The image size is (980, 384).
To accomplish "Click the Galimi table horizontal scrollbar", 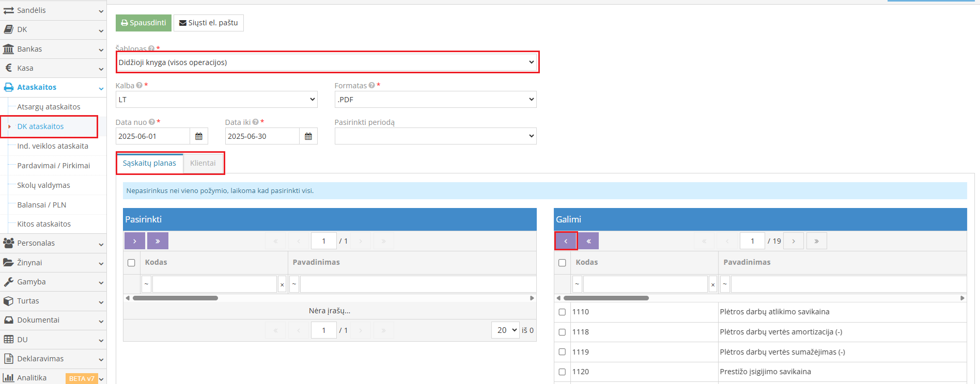I will click(606, 298).
